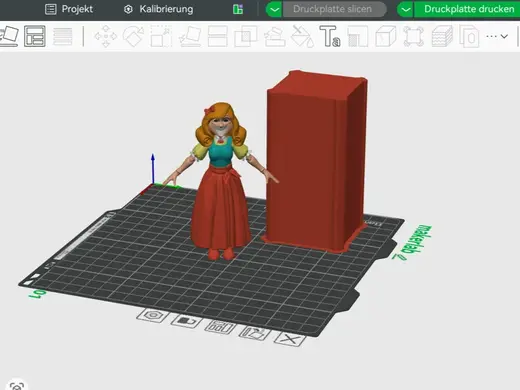Click the Druckplatte drucken button

(467, 9)
